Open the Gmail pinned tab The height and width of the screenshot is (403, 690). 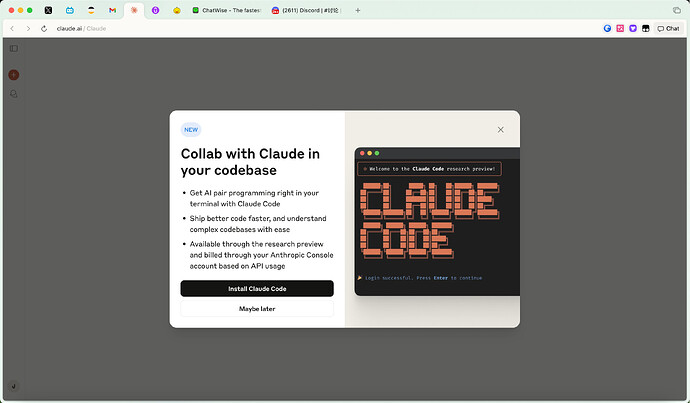113,10
